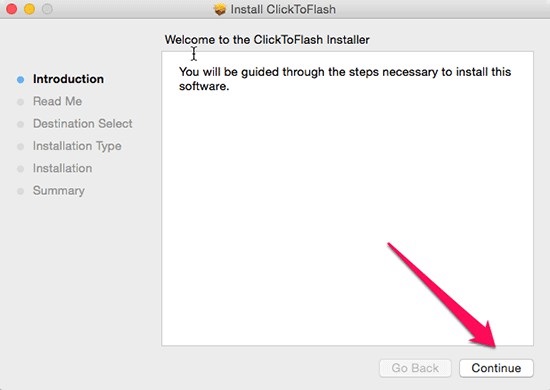Minimize the installer with yellow button

[x=29, y=9]
